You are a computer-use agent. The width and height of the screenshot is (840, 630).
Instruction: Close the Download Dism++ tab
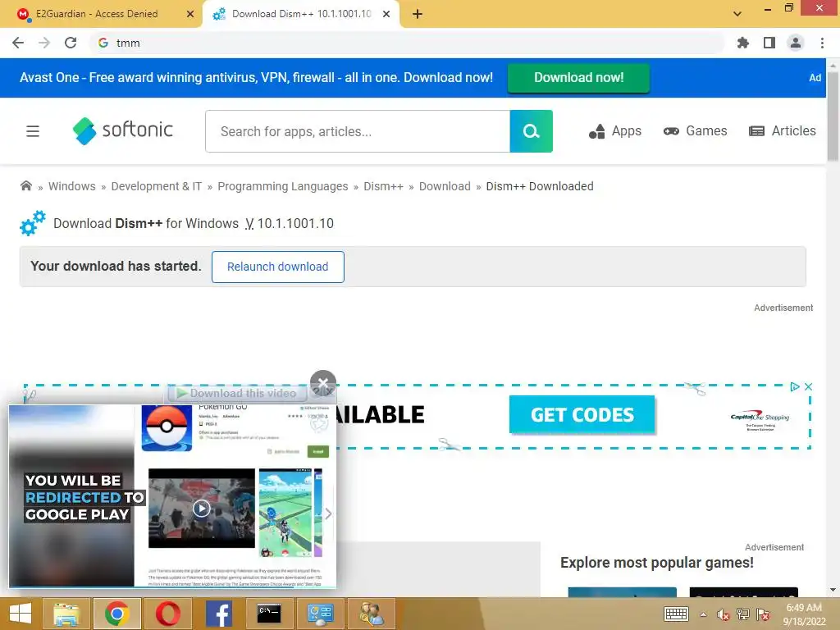[386, 14]
